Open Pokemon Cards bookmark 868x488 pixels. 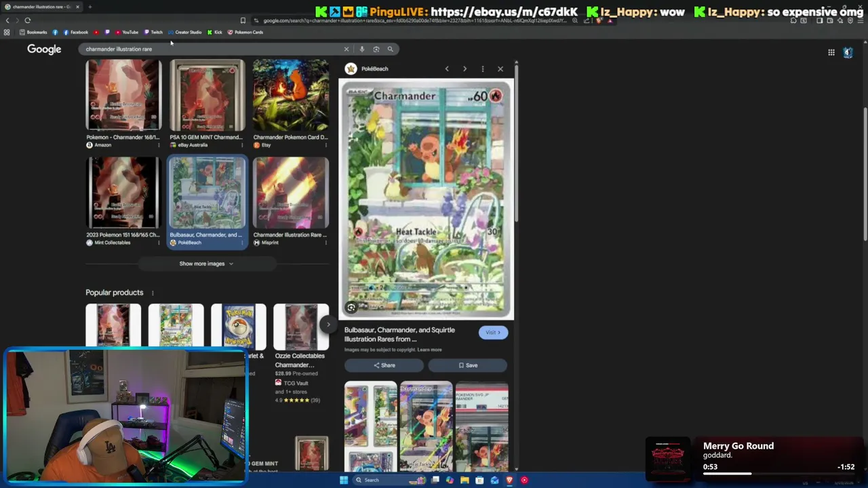tap(245, 32)
